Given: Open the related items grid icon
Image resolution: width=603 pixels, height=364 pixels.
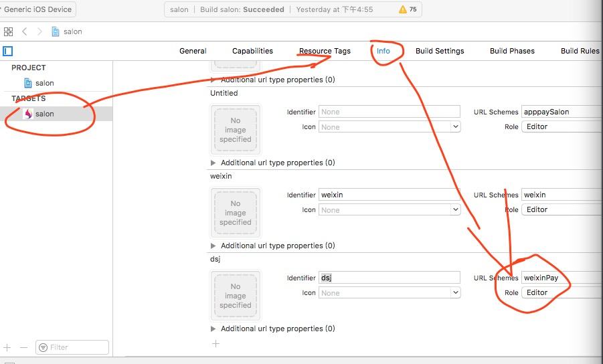Looking at the screenshot, I should [8, 31].
